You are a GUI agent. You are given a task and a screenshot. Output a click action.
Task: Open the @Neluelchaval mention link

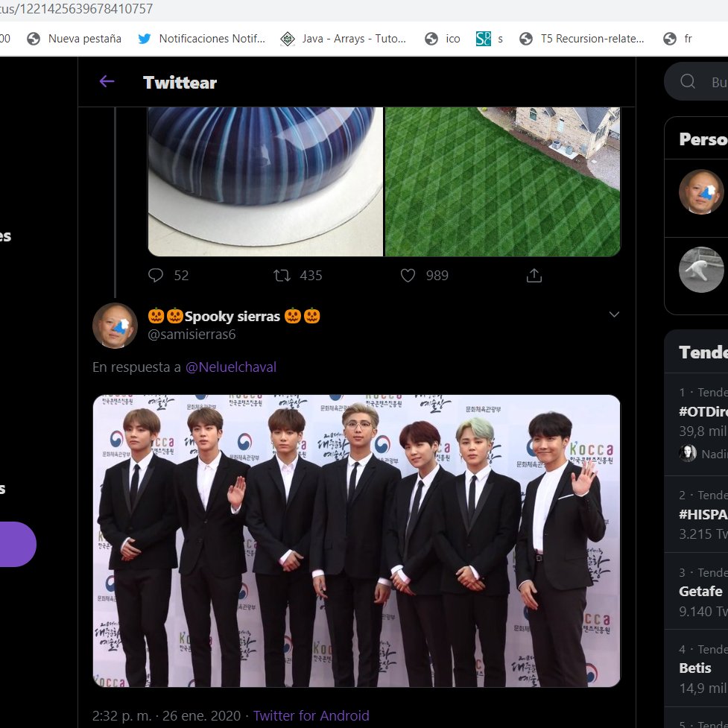(231, 367)
